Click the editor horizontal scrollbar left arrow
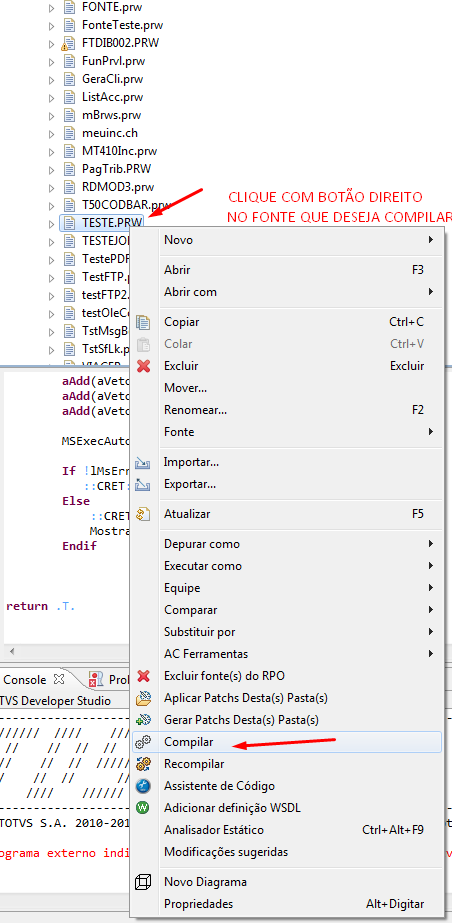The width and height of the screenshot is (452, 923). (x=11, y=652)
